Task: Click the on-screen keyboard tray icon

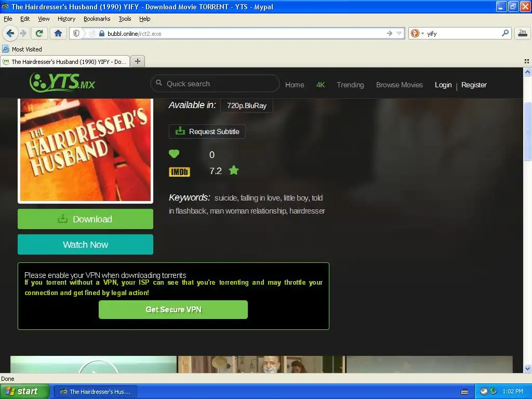Action: coord(464,392)
